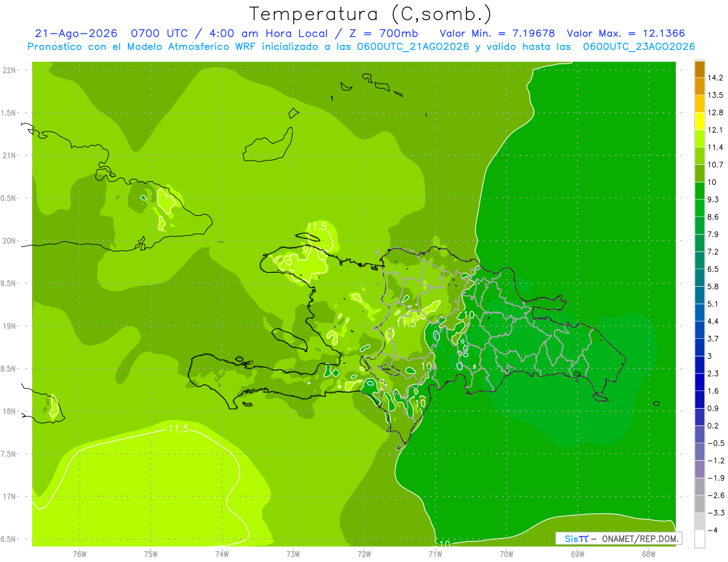Click the '0.2' colorbar value
Viewport: 728px width, 562px height.
pyautogui.click(x=714, y=426)
